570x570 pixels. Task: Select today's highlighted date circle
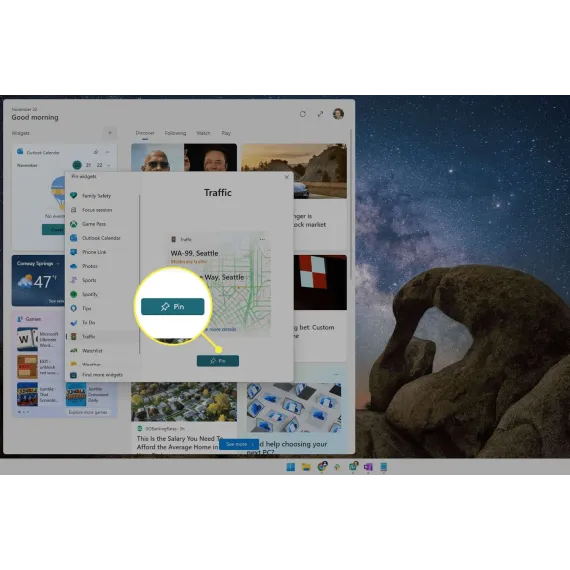77,165
